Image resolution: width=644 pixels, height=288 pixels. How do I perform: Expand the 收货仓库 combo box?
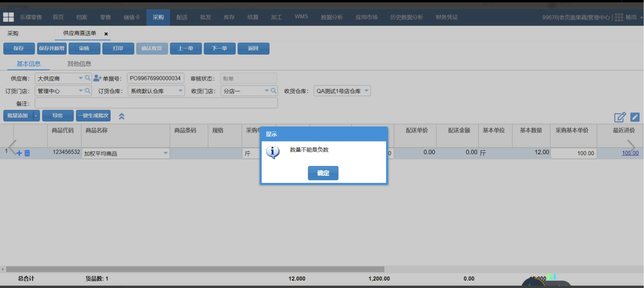coord(366,91)
